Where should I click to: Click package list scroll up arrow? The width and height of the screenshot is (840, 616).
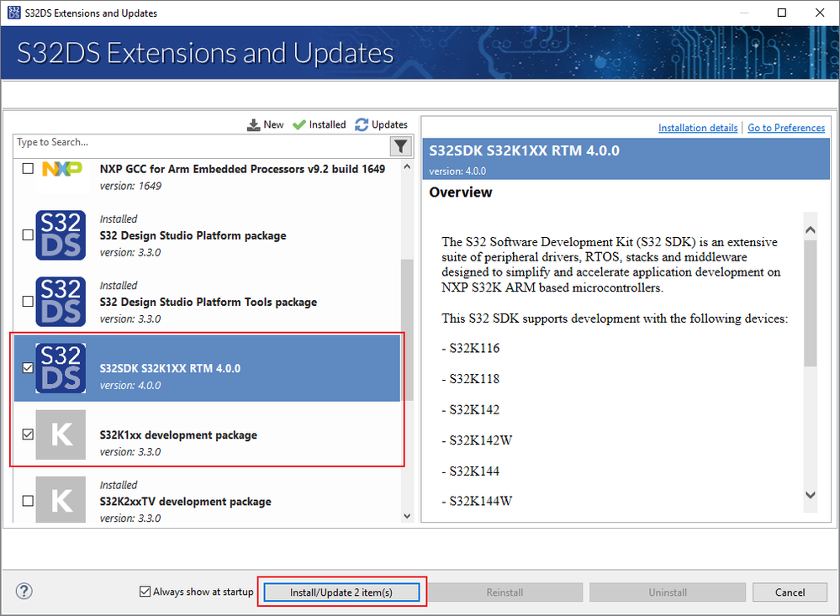coord(407,166)
